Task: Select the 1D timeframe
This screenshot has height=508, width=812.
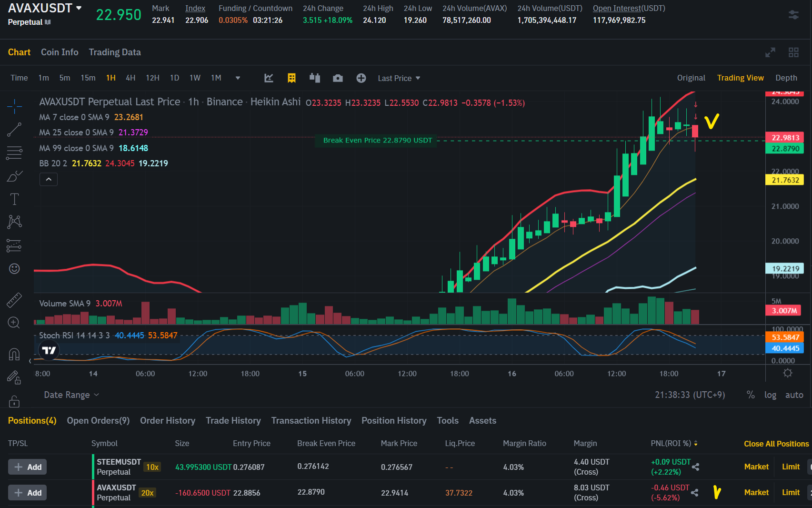Action: 175,78
